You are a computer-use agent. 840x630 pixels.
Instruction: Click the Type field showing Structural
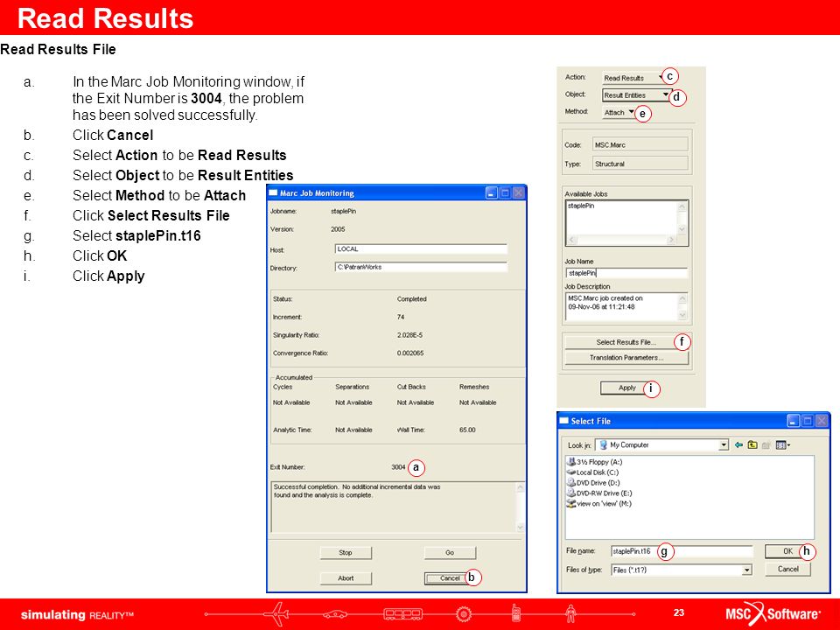640,164
